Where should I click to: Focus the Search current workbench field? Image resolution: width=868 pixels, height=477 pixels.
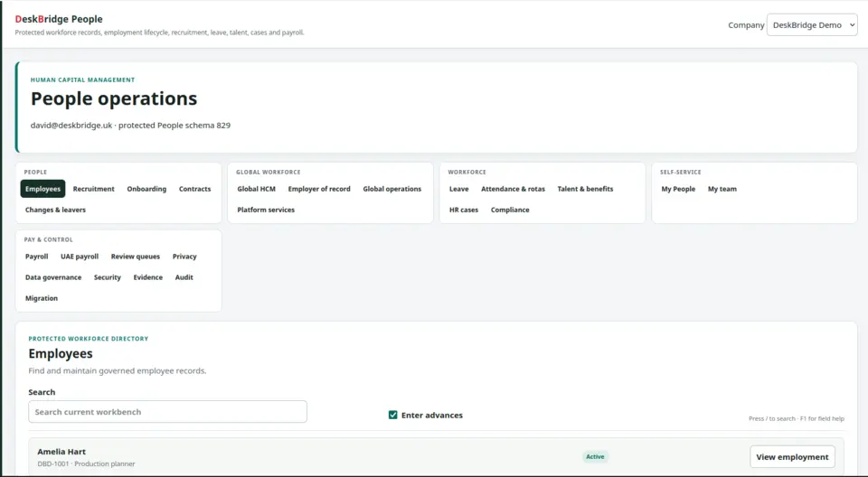(x=168, y=412)
